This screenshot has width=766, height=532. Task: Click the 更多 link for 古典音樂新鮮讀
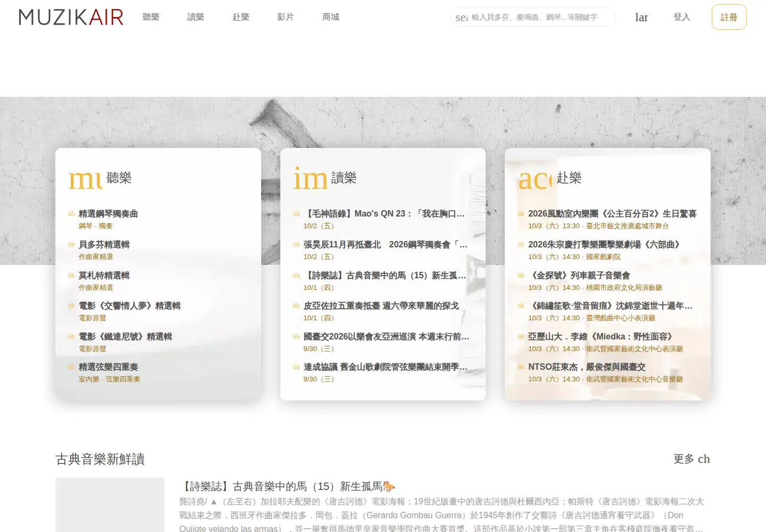pos(692,459)
